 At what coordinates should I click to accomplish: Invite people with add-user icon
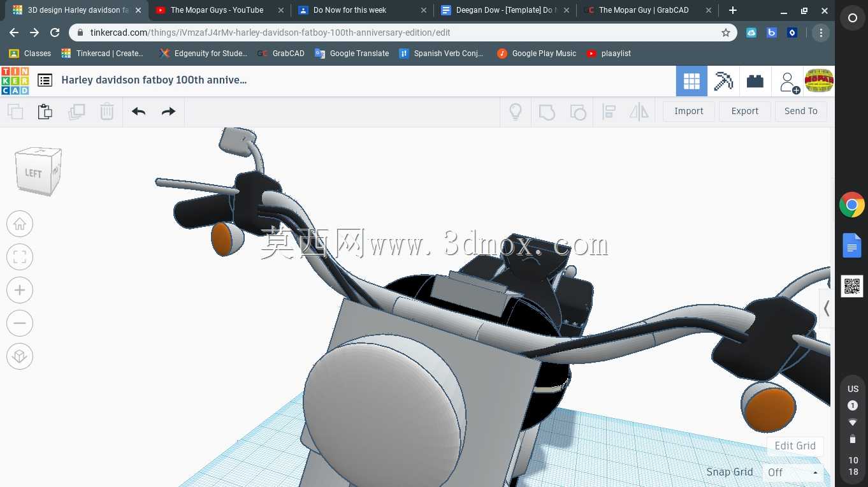788,82
